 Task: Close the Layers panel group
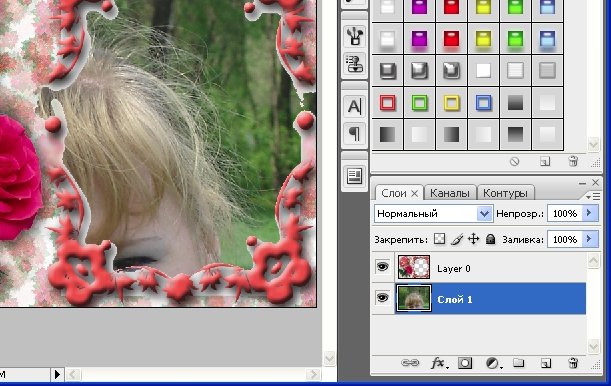tap(595, 182)
